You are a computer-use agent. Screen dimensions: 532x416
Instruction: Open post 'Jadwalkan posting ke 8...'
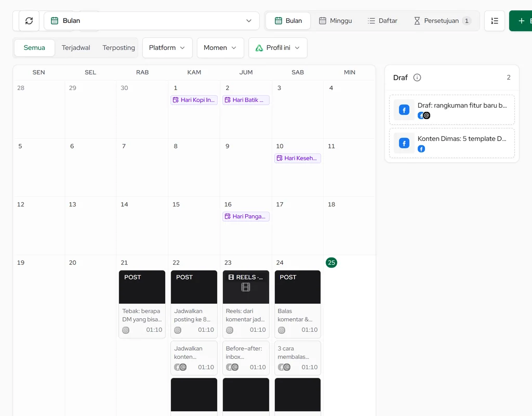(x=194, y=304)
